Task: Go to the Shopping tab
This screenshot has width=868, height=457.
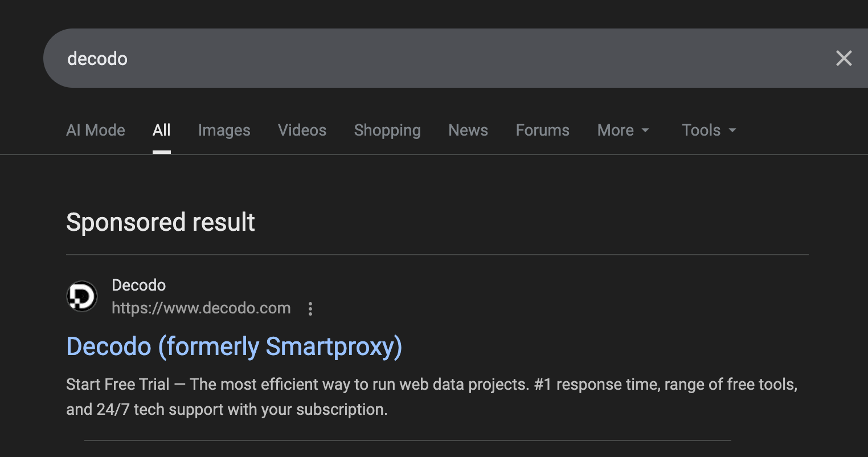Action: click(x=387, y=130)
